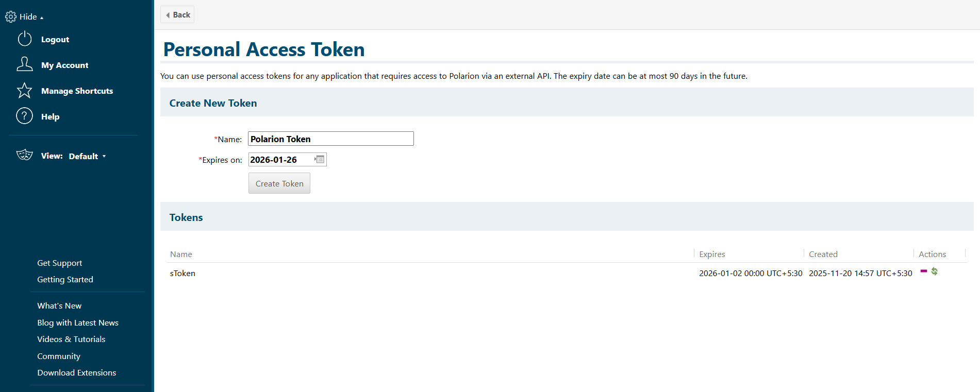980x392 pixels.
Task: Open the Get Support link
Action: pyautogui.click(x=60, y=263)
